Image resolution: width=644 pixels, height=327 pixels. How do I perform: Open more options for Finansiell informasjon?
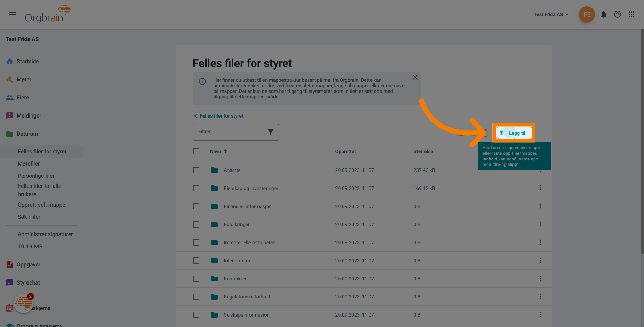pos(540,206)
